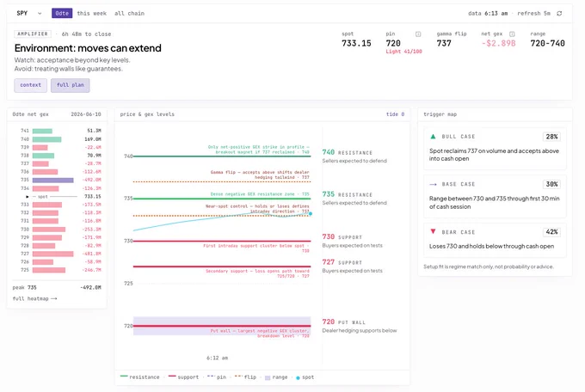This screenshot has height=392, width=585.
Task: Click the pink 730 gex bar
Action: pyautogui.click(x=49, y=230)
